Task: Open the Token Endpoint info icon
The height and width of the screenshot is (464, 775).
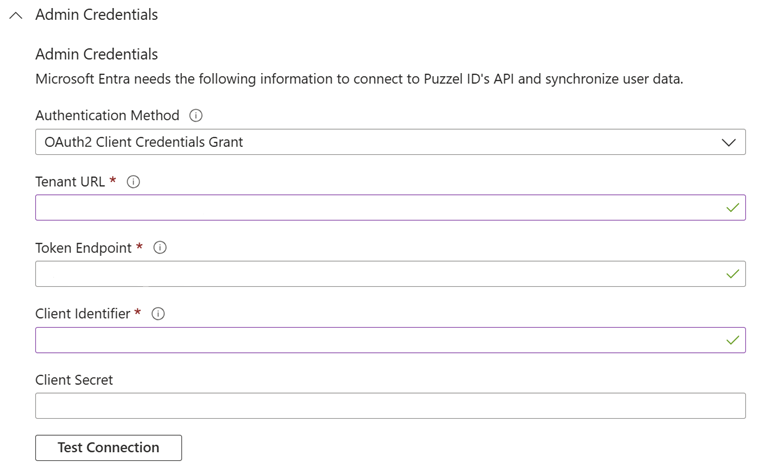Action: 160,248
